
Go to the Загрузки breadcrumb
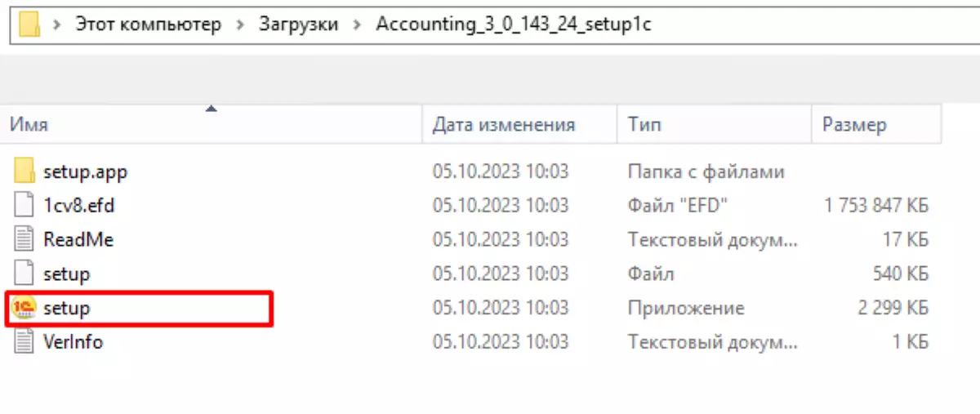pos(299,24)
